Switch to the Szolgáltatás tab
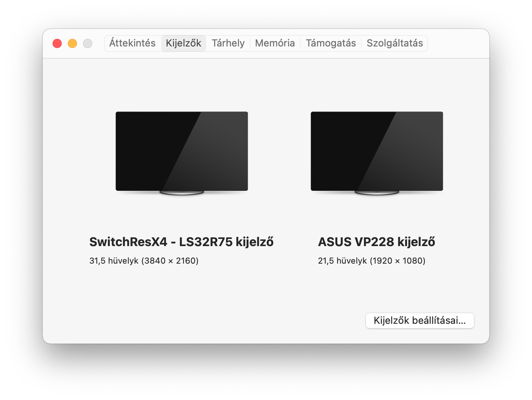532x400 pixels. tap(394, 43)
